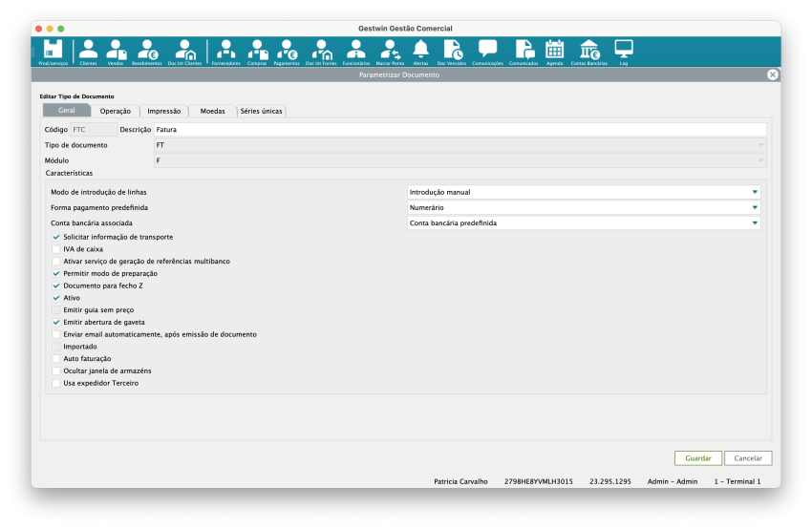Viewport: 812px width, 529px height.
Task: Open the Log monitor icon
Action: (x=623, y=51)
